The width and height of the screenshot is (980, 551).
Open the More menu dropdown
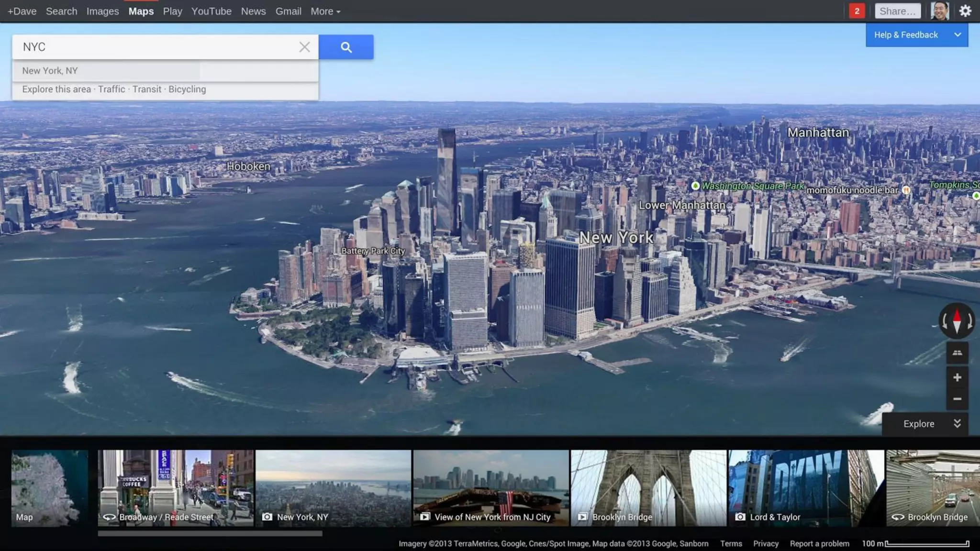pyautogui.click(x=325, y=11)
